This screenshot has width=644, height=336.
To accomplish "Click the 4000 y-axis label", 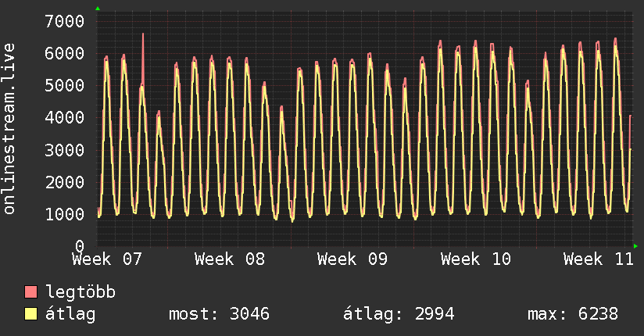I will (x=65, y=117).
